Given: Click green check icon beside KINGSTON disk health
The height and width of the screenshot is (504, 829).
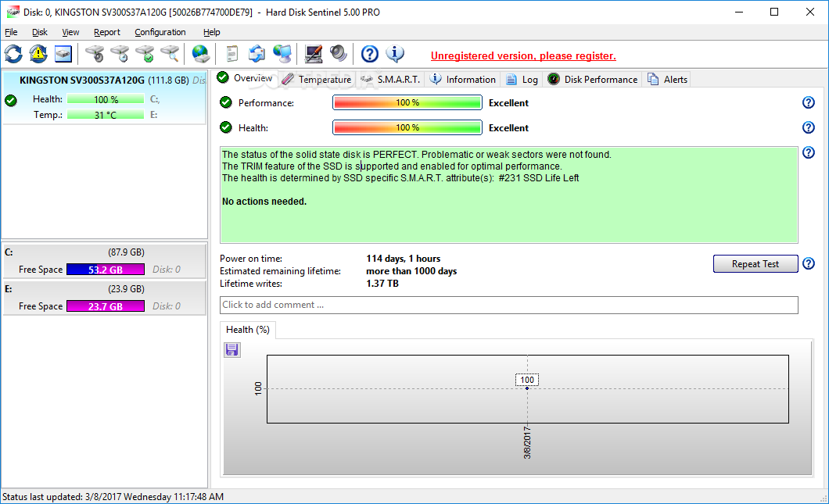Looking at the screenshot, I should (x=11, y=100).
